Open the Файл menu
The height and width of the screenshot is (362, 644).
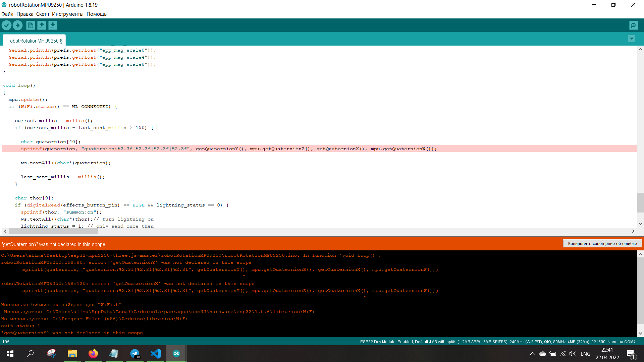[x=7, y=14]
